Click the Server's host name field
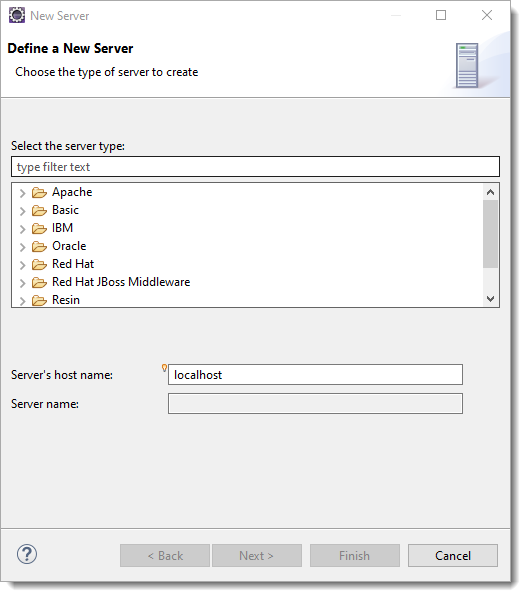Screen dimensions: 526x597 315,375
